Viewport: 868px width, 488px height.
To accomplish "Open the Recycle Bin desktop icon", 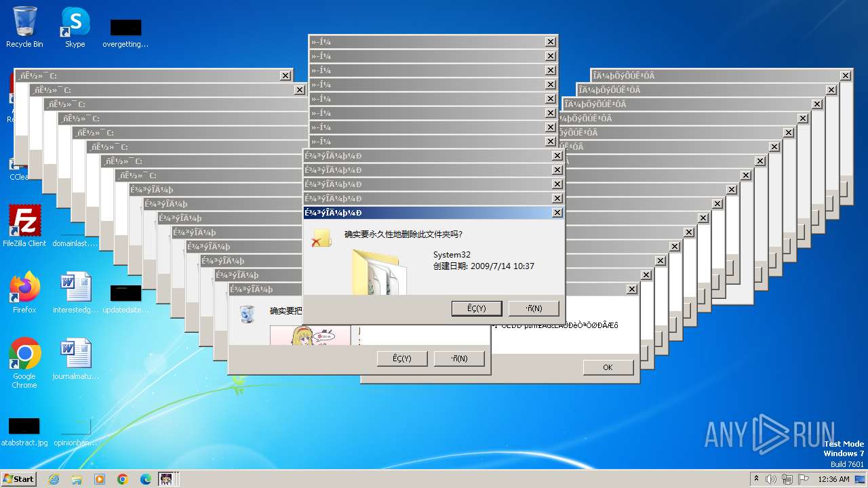I will [24, 27].
